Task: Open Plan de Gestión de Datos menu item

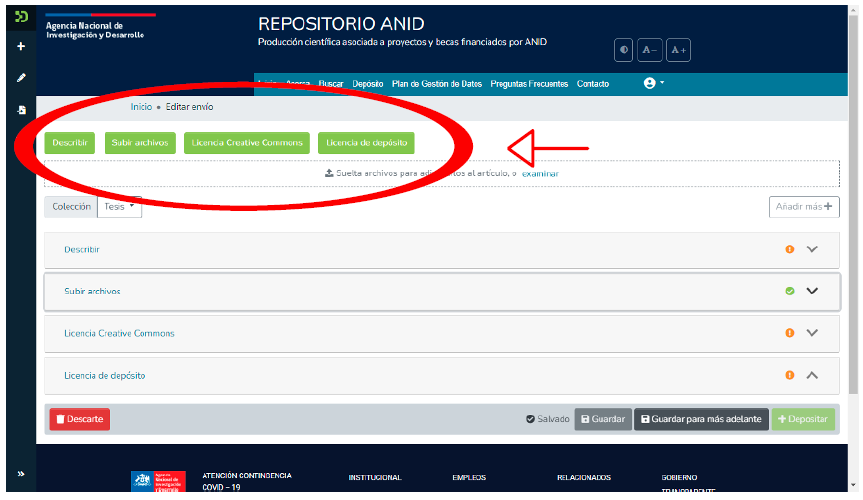Action: click(436, 84)
